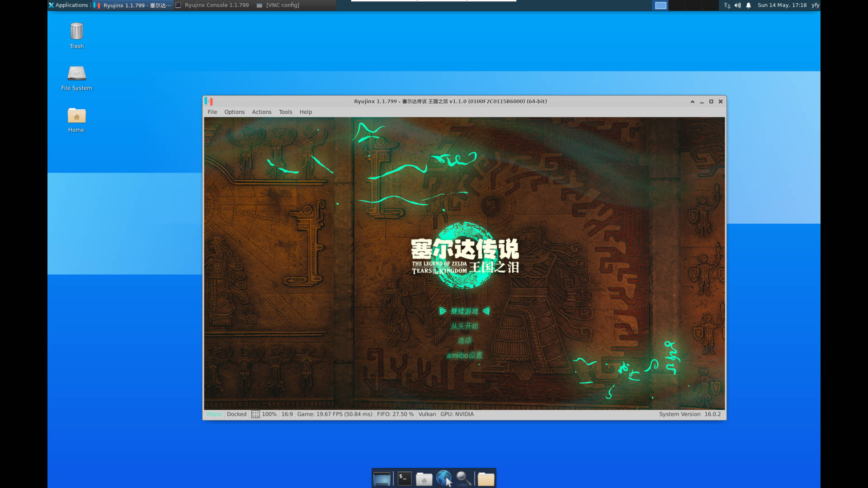Open the Trash desktop icon
The height and width of the screenshot is (488, 868).
pos(76,32)
